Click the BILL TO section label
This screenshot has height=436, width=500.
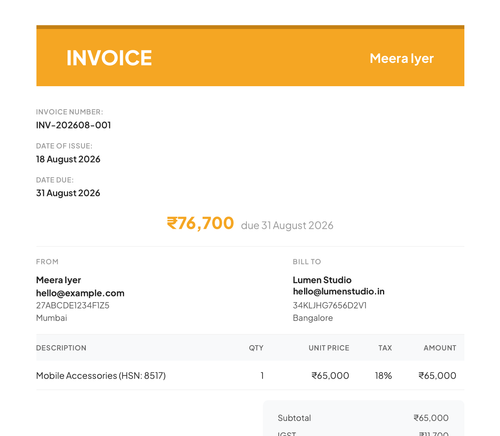coord(307,262)
